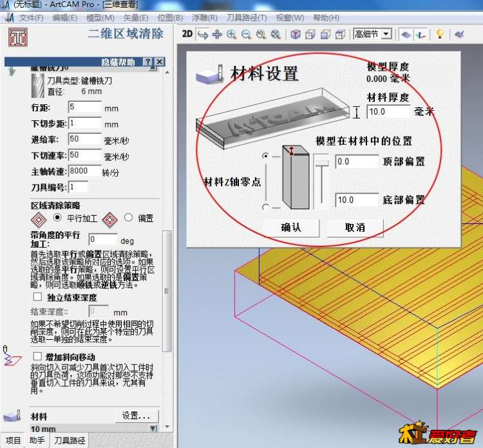Click the end mill tool image
This screenshot has width=483, height=448.
click(x=38, y=86)
